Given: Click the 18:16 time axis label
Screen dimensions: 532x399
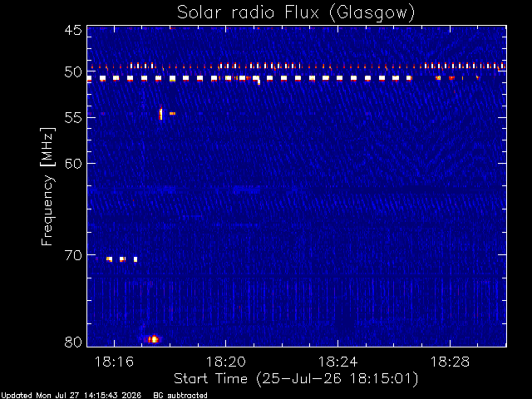Looking at the screenshot, I should click(114, 362).
